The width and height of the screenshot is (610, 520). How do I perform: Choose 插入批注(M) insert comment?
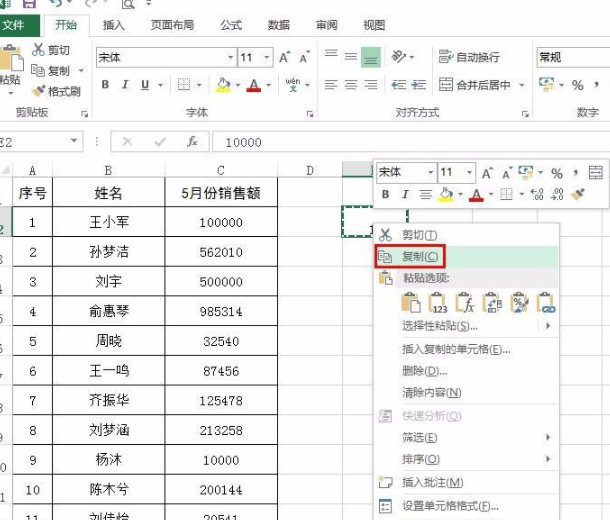coord(466,483)
